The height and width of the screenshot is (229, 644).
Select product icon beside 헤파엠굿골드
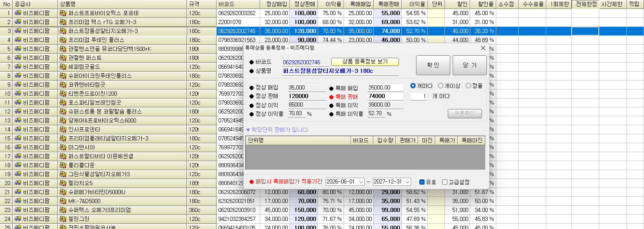point(63,67)
